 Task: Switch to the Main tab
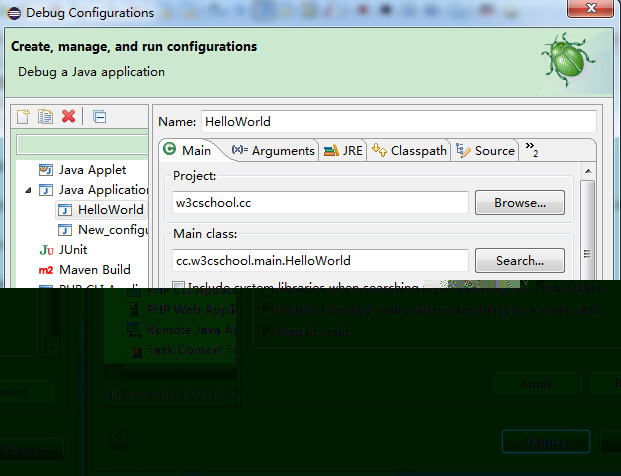pyautogui.click(x=187, y=150)
